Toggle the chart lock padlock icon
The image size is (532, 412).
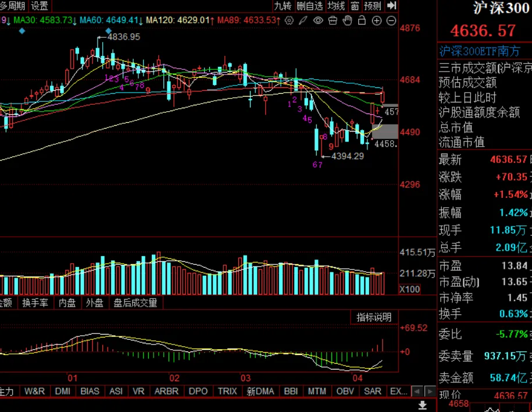362,21
